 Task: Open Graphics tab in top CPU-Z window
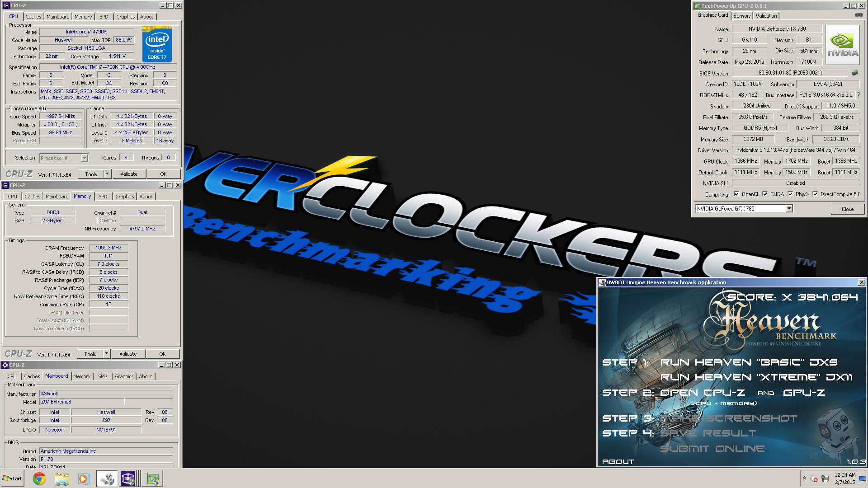[125, 17]
